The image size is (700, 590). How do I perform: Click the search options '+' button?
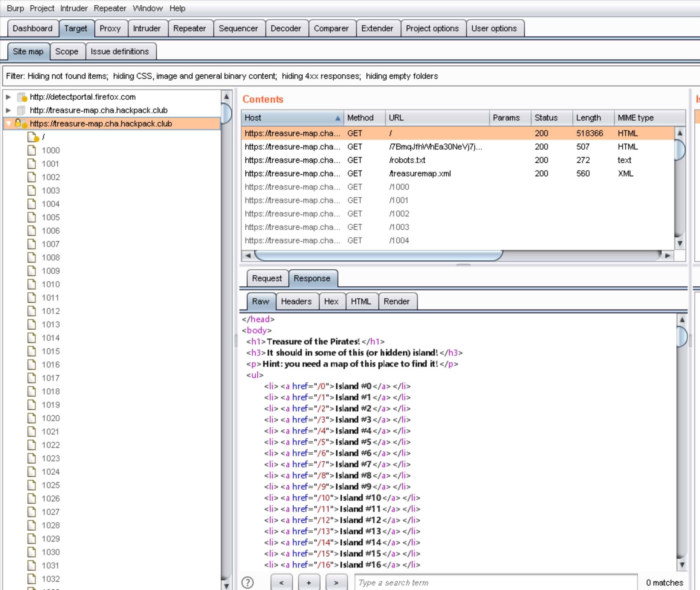tap(309, 582)
